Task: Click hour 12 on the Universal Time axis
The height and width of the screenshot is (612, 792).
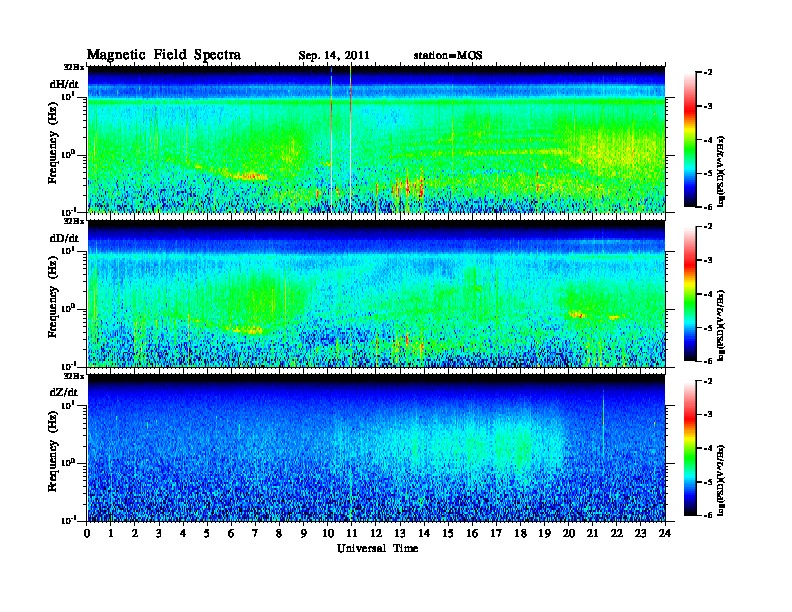Action: (x=375, y=533)
